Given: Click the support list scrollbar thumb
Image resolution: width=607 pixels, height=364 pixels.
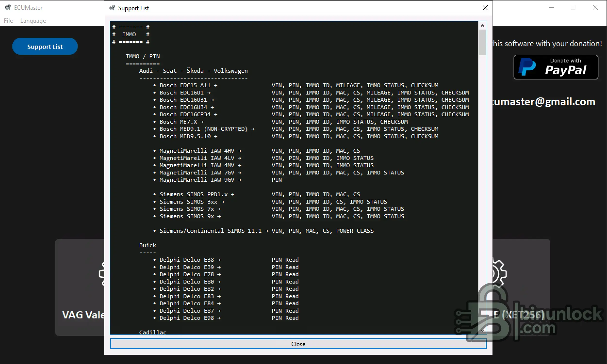Looking at the screenshot, I should (483, 42).
